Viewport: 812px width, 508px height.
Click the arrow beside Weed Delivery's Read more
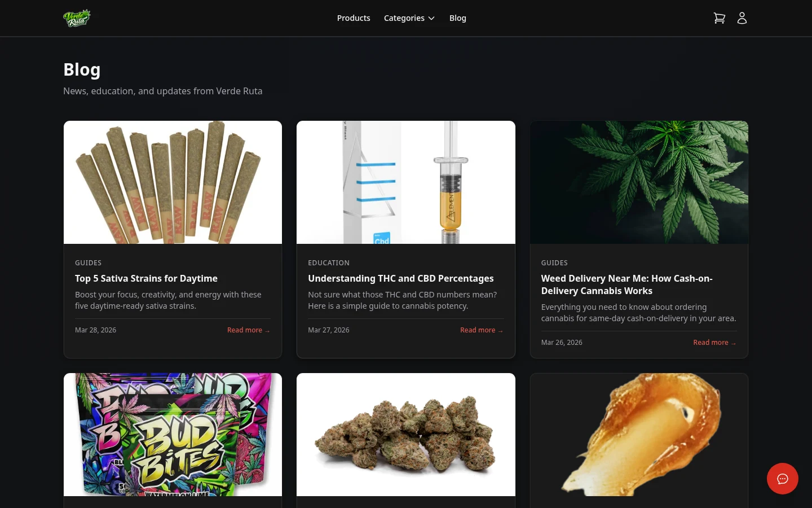coord(733,343)
